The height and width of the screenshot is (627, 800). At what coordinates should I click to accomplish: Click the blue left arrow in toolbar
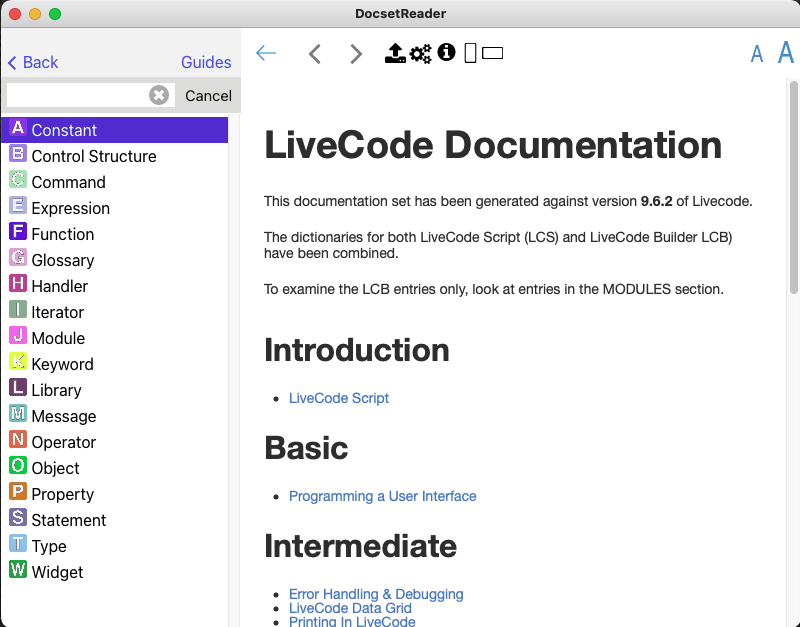(266, 54)
